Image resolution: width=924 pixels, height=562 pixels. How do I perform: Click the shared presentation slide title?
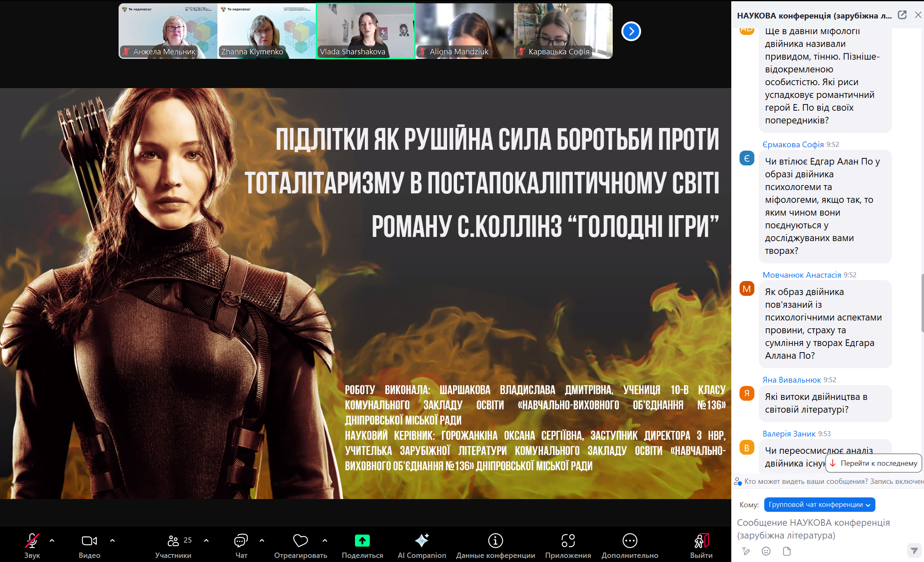[x=482, y=183]
